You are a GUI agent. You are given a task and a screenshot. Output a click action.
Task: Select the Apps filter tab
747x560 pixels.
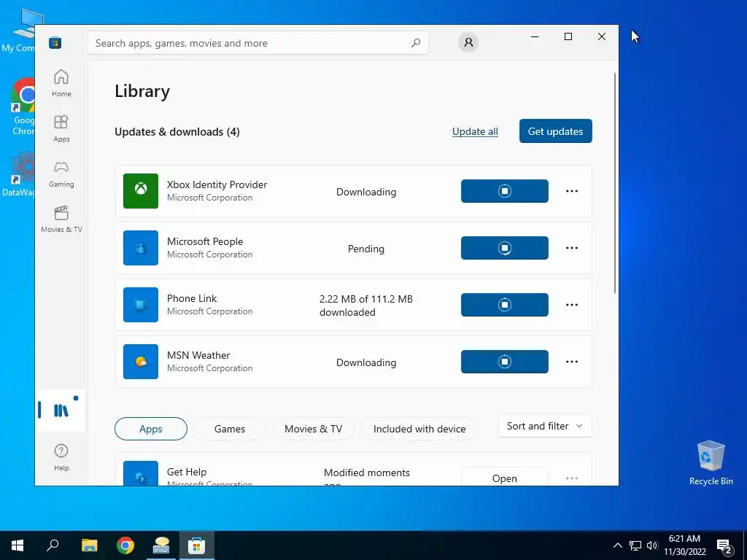(150, 429)
